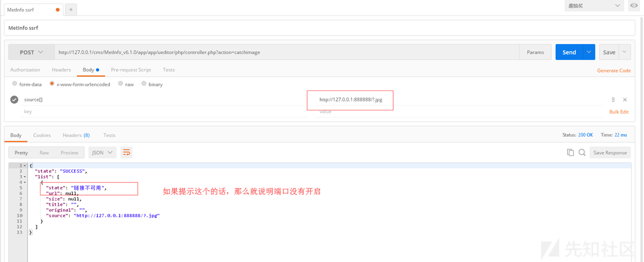Switch to the Authorization tab
The height and width of the screenshot is (262, 644).
click(x=25, y=70)
